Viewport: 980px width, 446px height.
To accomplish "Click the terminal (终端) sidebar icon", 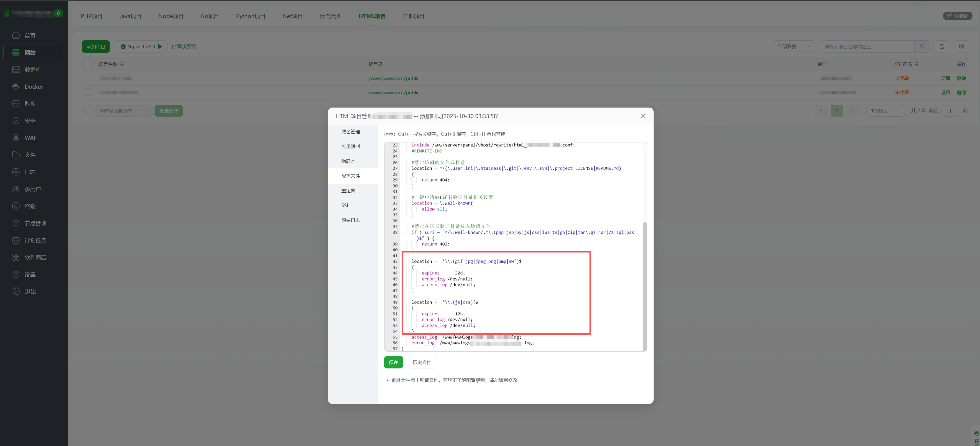I will [x=16, y=206].
